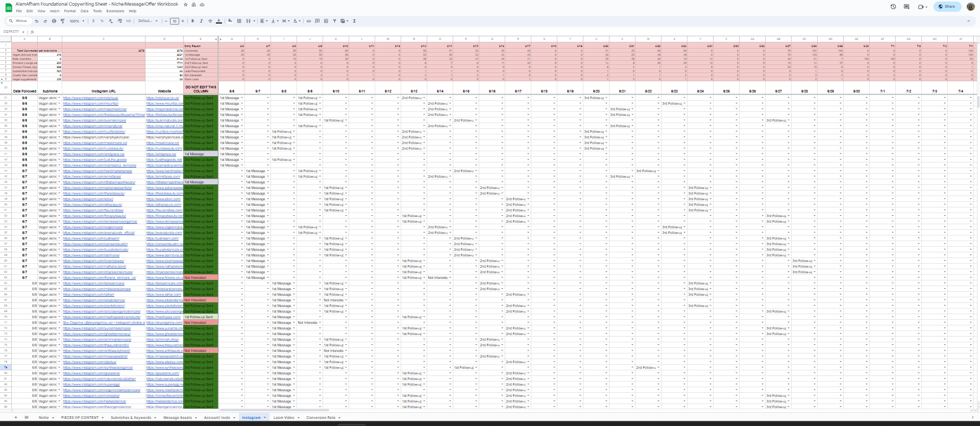Screen dimensions: 980x426
Task: Star this spreadsheet document
Action: click(x=186, y=5)
